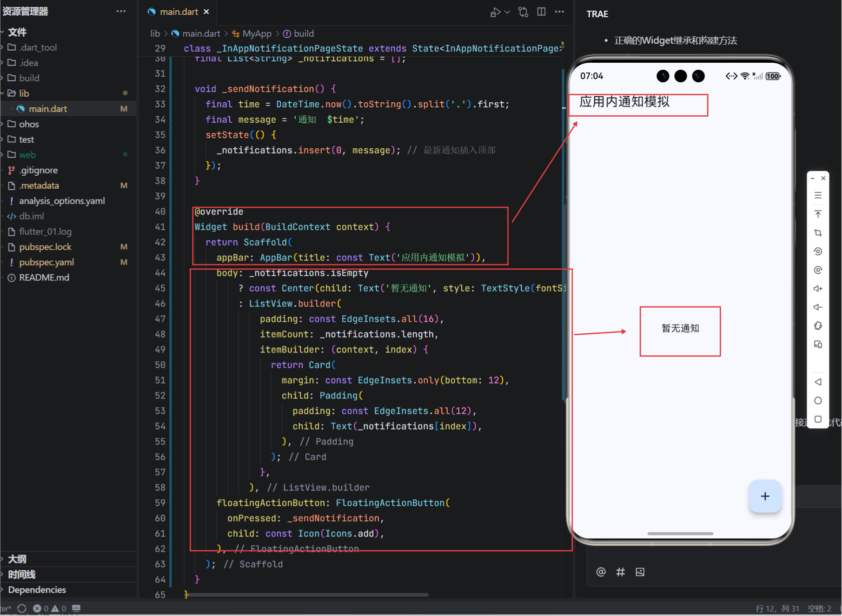Click the emulator toolbar hamburger menu icon
Viewport: 842px width, 616px height.
coord(818,195)
